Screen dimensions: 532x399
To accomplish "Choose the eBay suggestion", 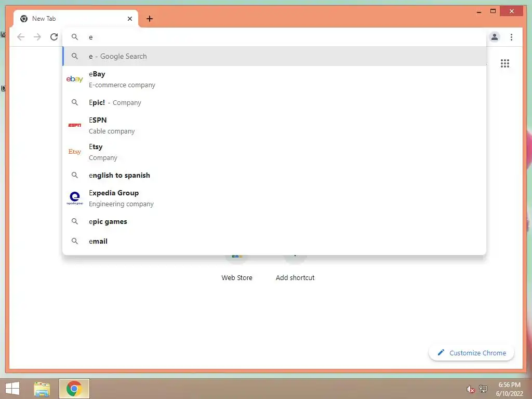I will pyautogui.click(x=274, y=79).
